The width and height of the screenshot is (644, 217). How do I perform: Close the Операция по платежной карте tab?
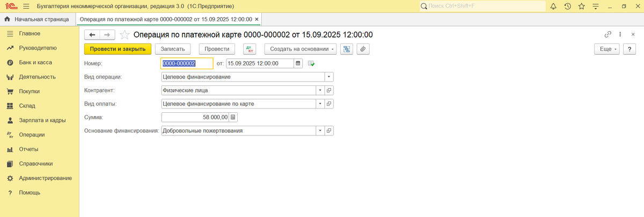coord(257,19)
